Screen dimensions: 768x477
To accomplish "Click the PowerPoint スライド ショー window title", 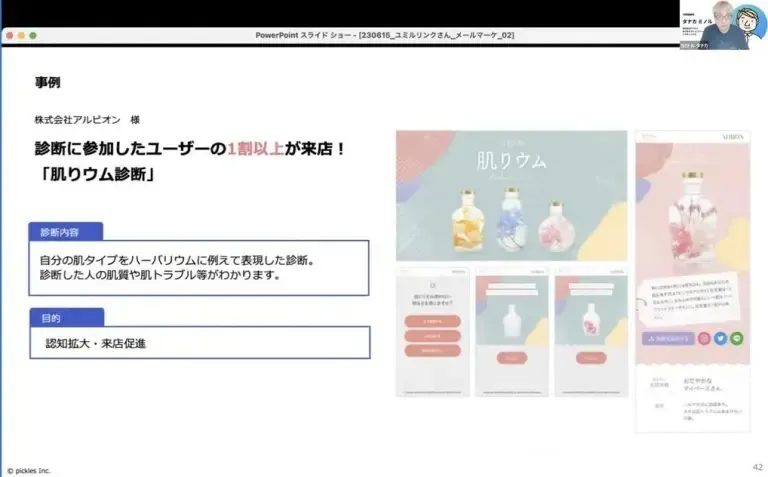I will tap(384, 35).
